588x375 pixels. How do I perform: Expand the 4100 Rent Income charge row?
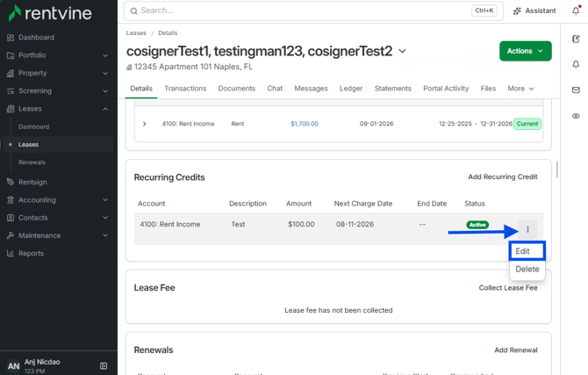[x=145, y=124]
